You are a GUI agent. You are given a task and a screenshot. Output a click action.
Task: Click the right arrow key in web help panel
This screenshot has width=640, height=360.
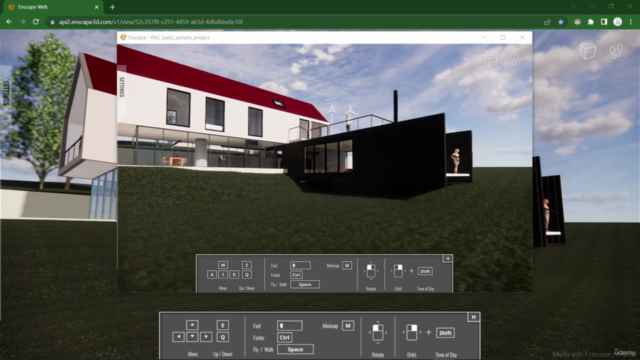206,337
